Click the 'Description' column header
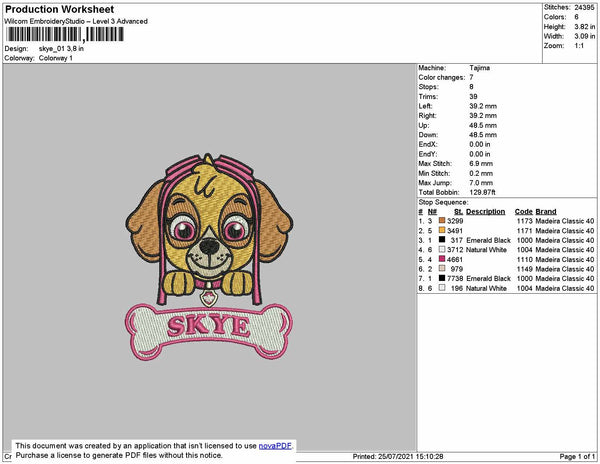Viewport: 600px width, 464px height. pyautogui.click(x=486, y=212)
